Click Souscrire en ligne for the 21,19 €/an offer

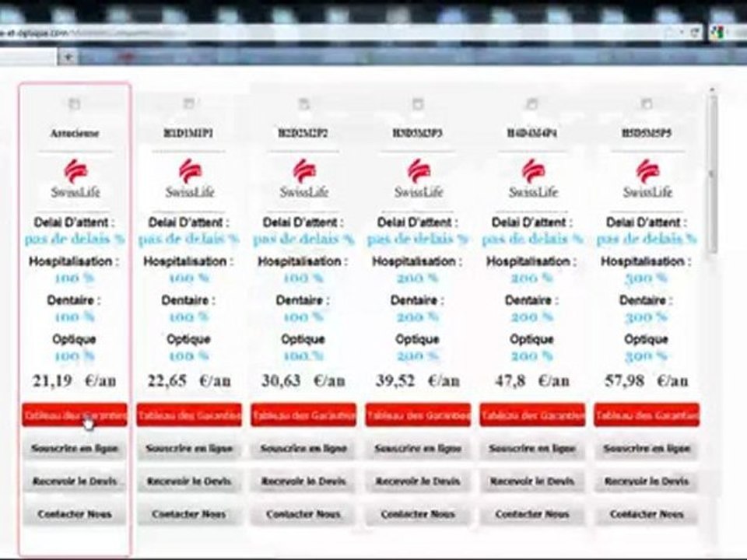click(x=75, y=449)
